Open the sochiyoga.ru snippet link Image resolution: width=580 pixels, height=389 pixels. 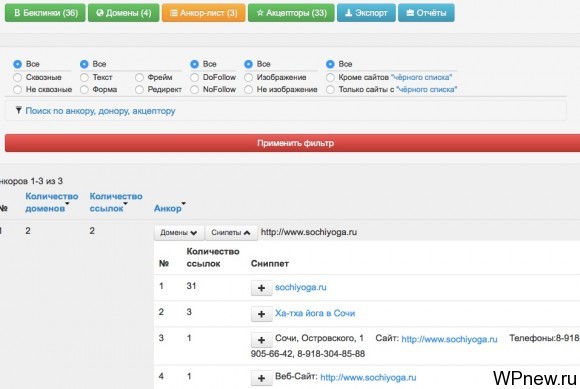301,287
